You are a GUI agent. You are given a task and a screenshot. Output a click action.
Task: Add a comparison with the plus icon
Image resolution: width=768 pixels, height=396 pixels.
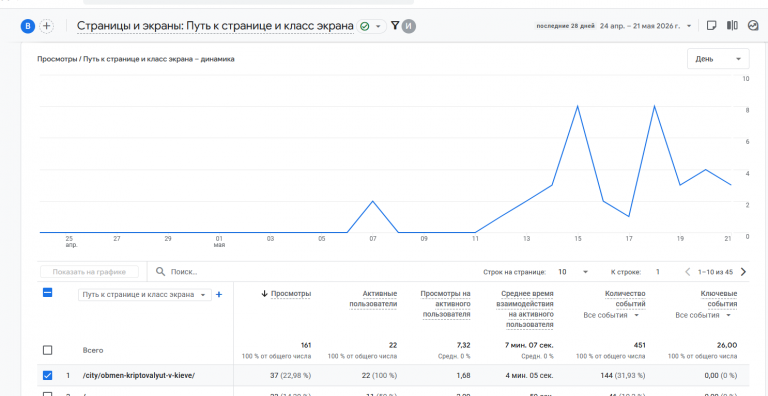47,26
